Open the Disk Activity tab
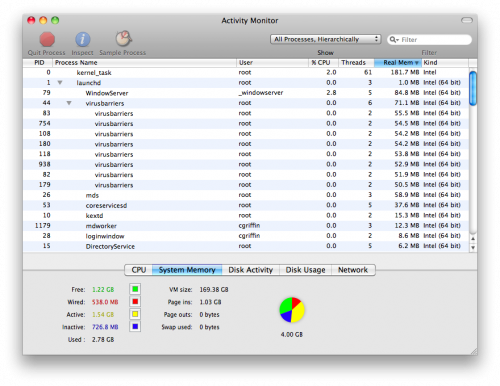 point(251,270)
